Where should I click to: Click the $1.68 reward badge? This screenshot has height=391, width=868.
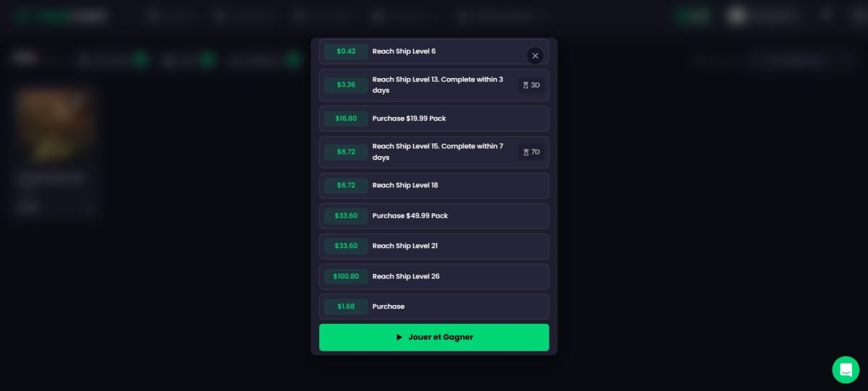tap(346, 307)
